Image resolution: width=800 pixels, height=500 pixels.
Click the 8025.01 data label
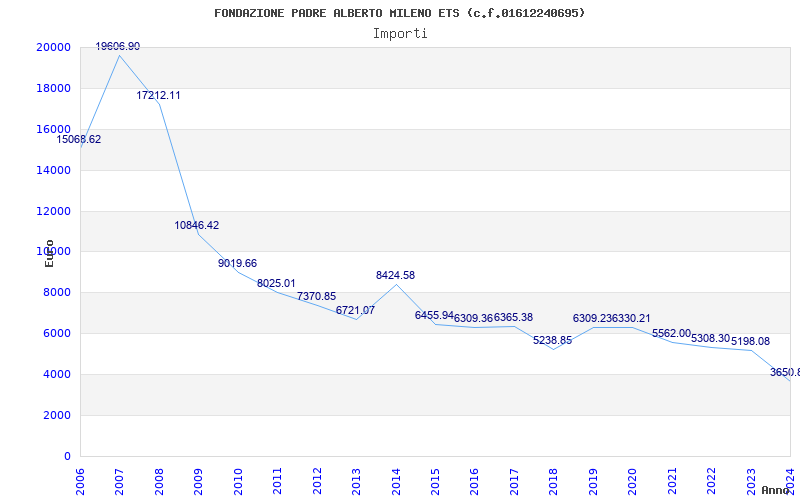click(x=276, y=283)
